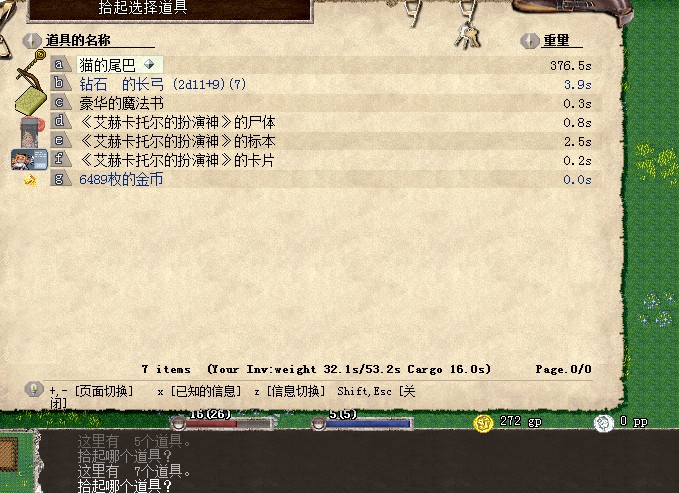Click the diamond marker beside 猫的尾巴
This screenshot has width=679, height=493.
point(149,65)
